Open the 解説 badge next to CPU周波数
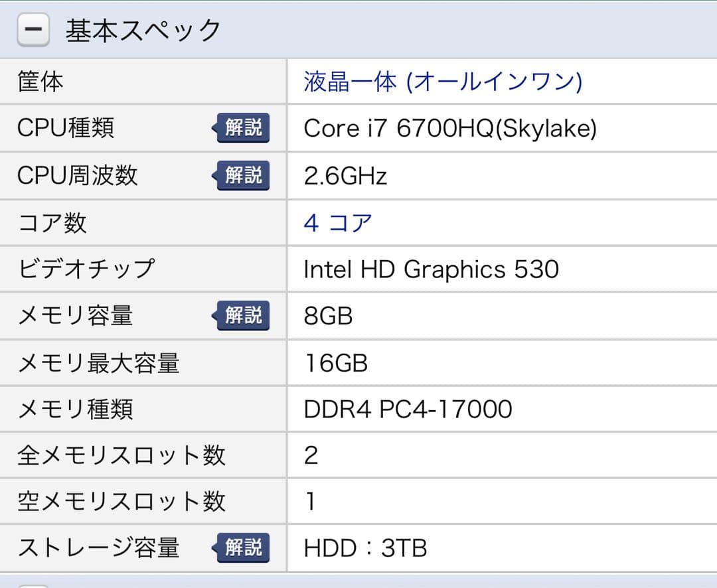Screen dimensions: 717x588 pos(242,176)
